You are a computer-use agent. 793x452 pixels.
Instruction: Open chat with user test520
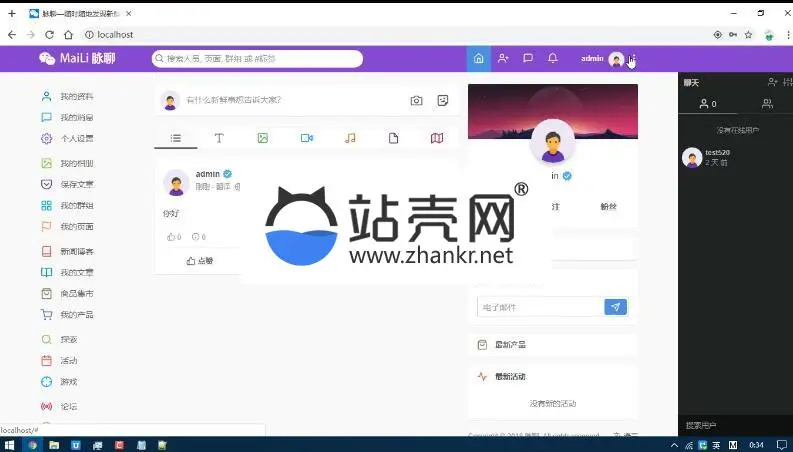pos(717,157)
